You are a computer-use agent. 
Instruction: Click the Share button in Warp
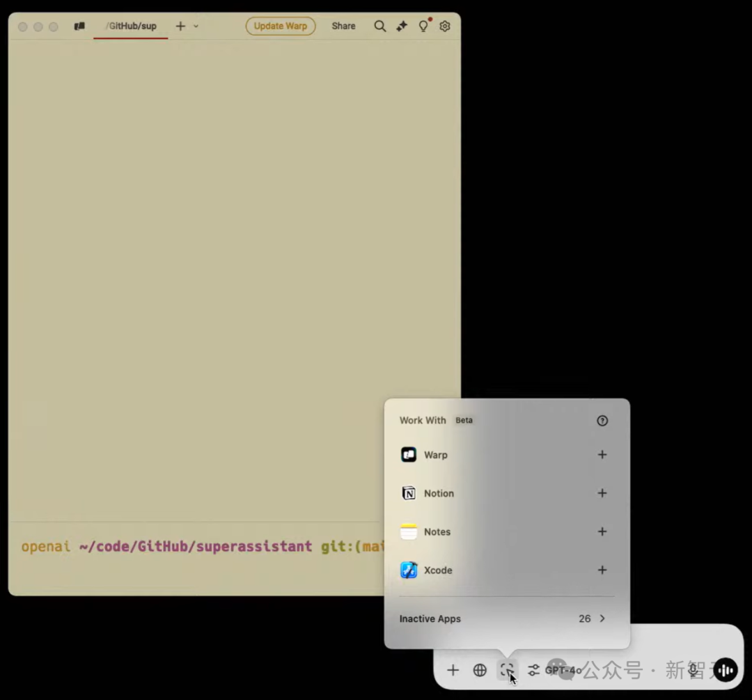[343, 26]
